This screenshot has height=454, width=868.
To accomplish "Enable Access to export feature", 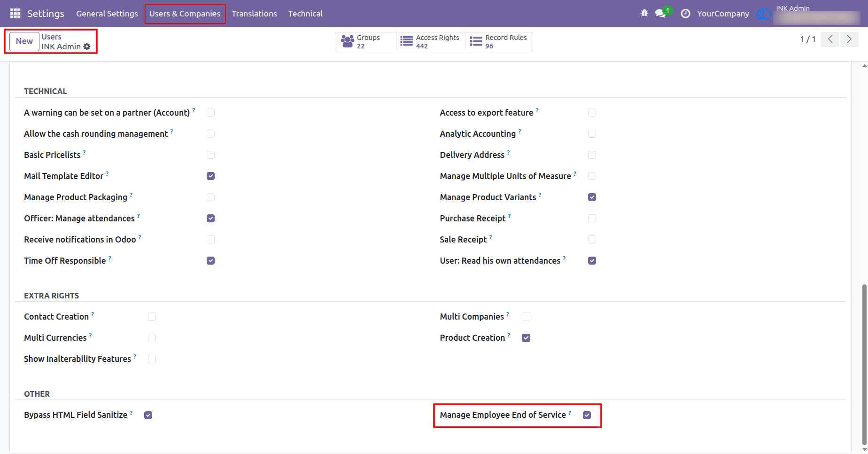I will 592,113.
